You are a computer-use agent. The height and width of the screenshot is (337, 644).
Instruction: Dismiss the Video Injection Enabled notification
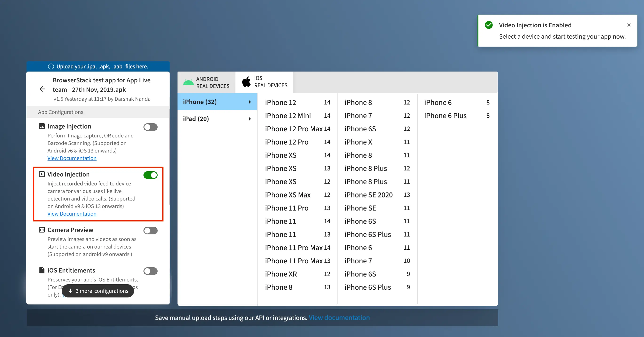629,25
